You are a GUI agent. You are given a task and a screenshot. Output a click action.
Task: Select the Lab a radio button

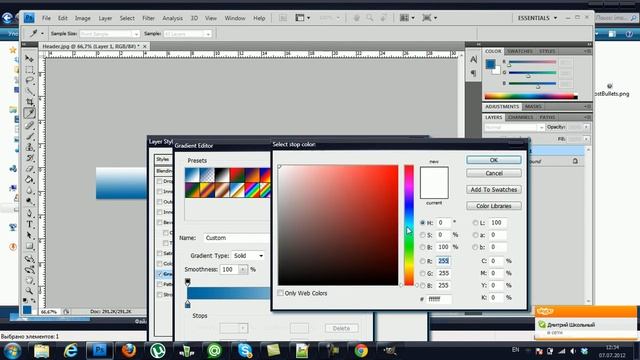pos(476,235)
